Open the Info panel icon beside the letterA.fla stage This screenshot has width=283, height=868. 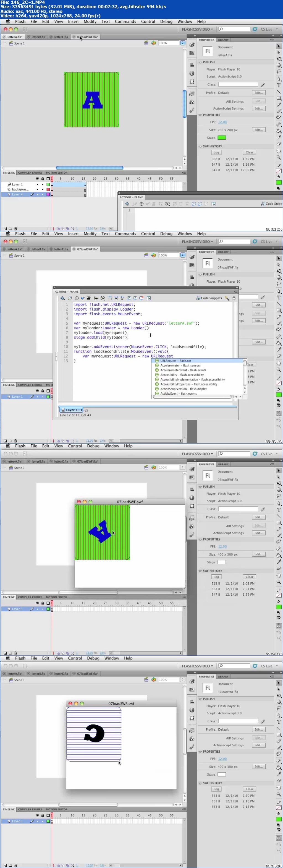[x=192, y=73]
